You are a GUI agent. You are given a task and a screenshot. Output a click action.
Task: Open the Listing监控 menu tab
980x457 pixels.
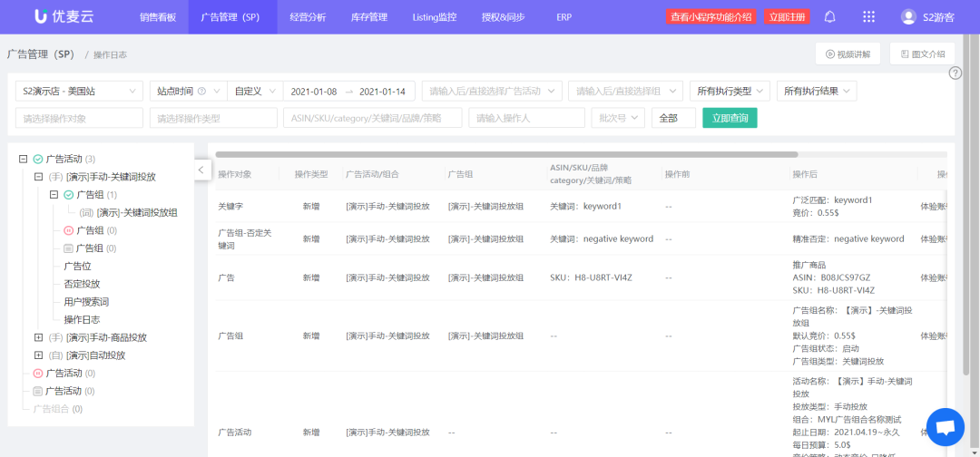434,17
